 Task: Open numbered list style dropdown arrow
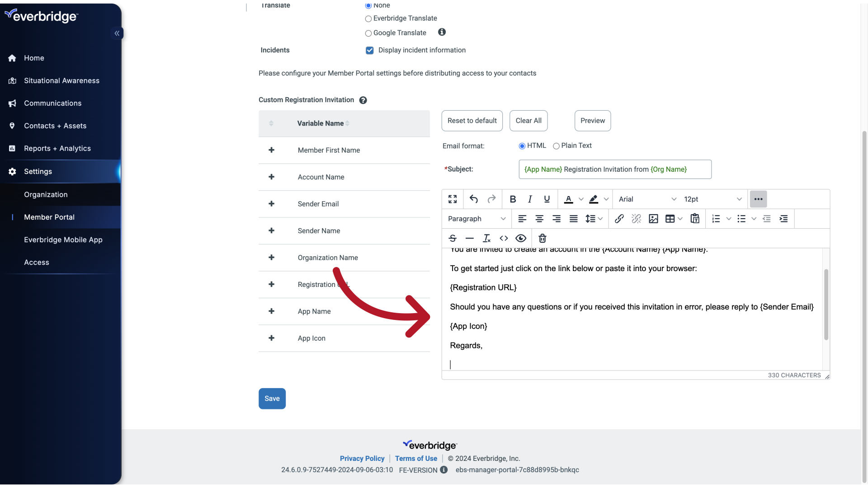pos(729,219)
